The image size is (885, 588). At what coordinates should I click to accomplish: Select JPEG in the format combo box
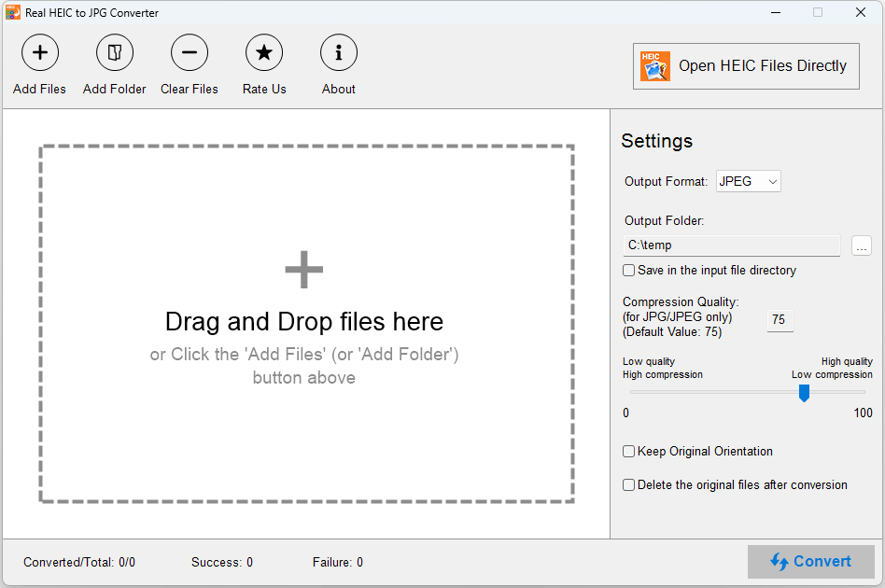click(x=748, y=181)
